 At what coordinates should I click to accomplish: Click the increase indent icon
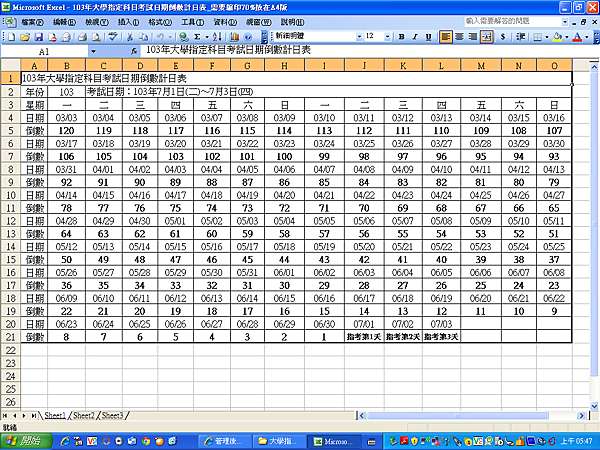click(x=520, y=37)
